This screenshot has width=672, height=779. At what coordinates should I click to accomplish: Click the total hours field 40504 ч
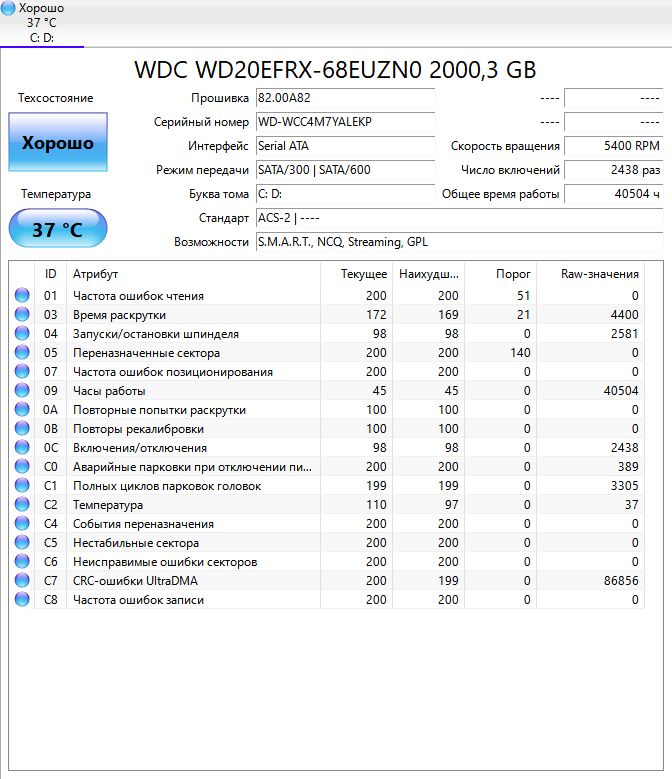[x=614, y=194]
